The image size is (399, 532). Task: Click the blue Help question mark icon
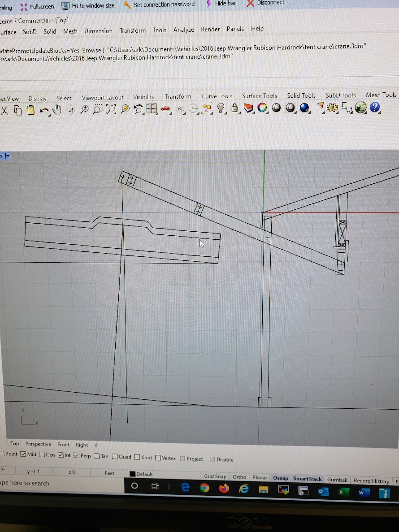coord(375,108)
